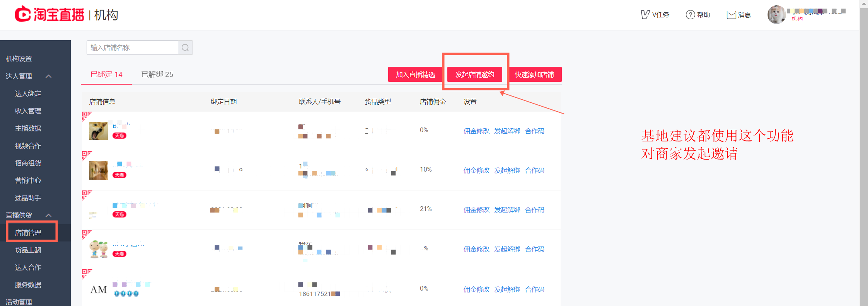Open 选品助手 in the sidebar
This screenshot has height=306, width=868.
point(28,198)
